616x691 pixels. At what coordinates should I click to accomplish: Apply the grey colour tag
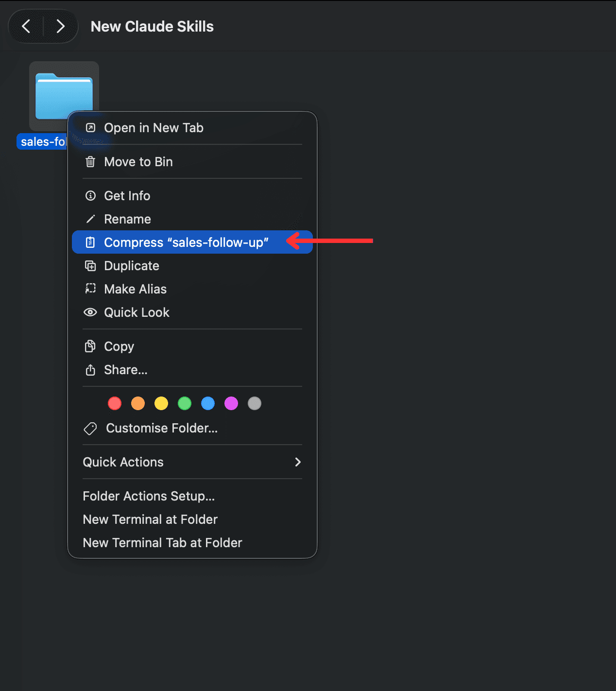[255, 403]
